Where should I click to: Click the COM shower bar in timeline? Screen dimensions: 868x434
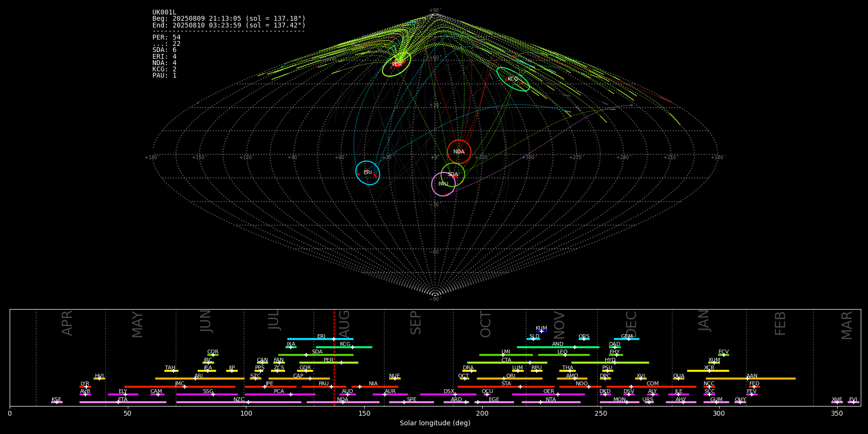point(652,387)
